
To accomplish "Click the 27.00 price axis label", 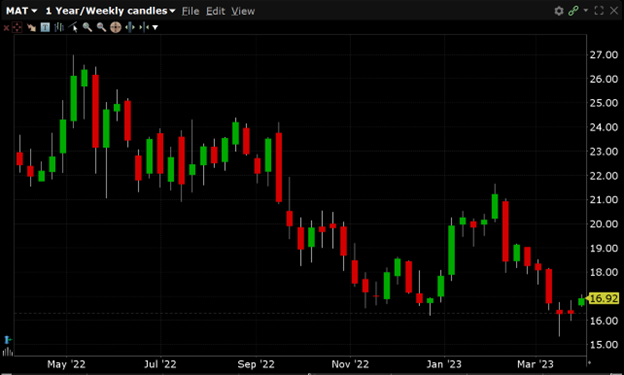I will pos(604,55).
